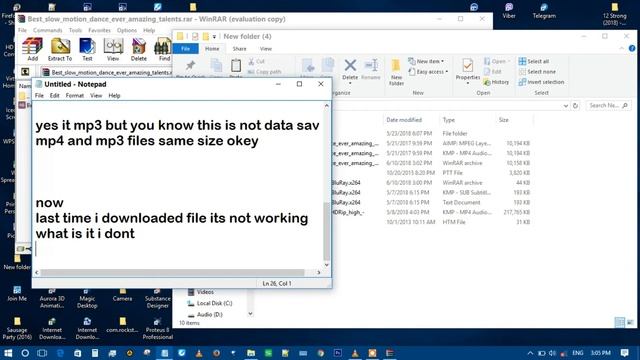
Task: Click Copy path in Explorer ribbon
Action: pyautogui.click(x=265, y=72)
